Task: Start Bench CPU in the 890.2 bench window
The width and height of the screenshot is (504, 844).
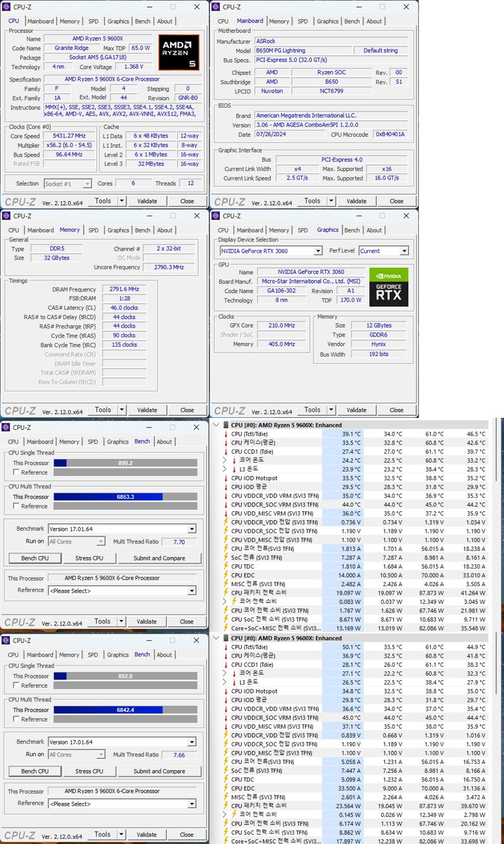Action: click(35, 558)
